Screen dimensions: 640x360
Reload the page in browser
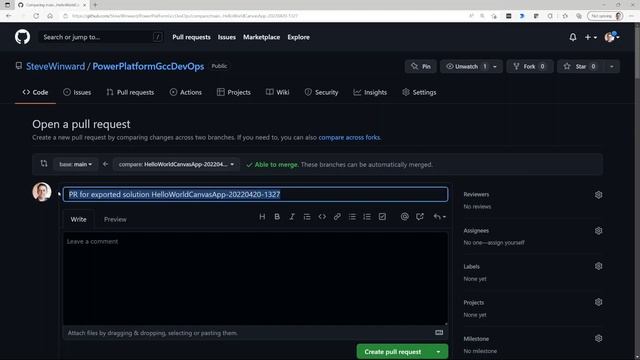click(36, 16)
